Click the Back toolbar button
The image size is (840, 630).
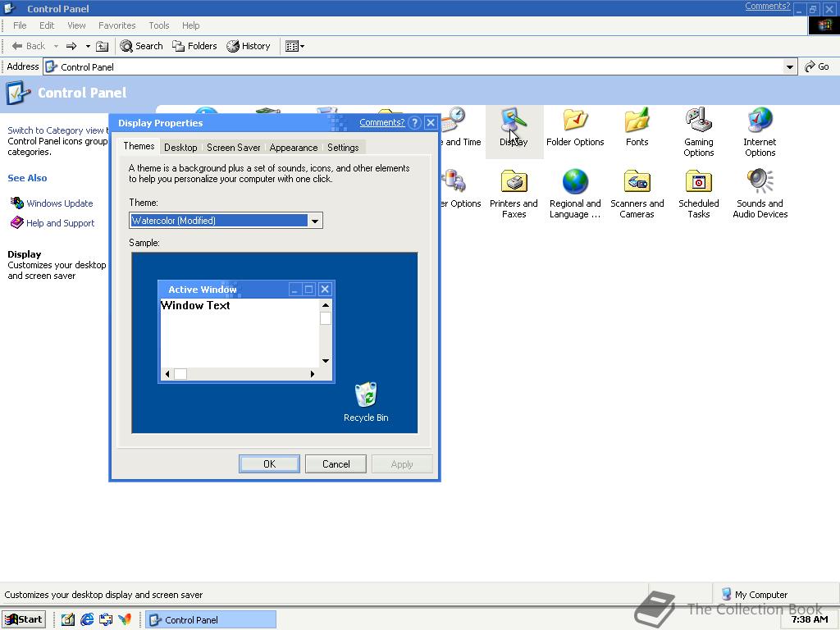(x=29, y=46)
